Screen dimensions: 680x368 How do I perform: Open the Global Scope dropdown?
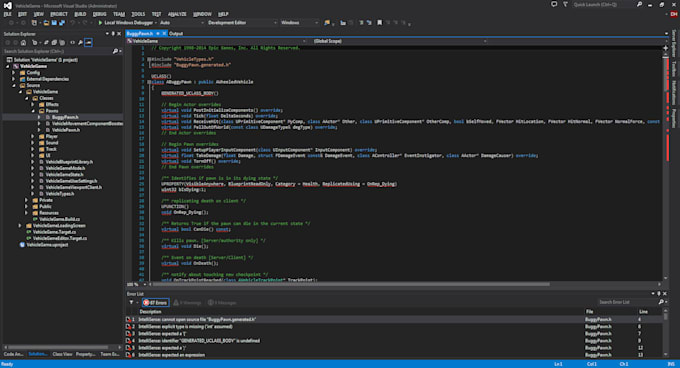(399, 41)
